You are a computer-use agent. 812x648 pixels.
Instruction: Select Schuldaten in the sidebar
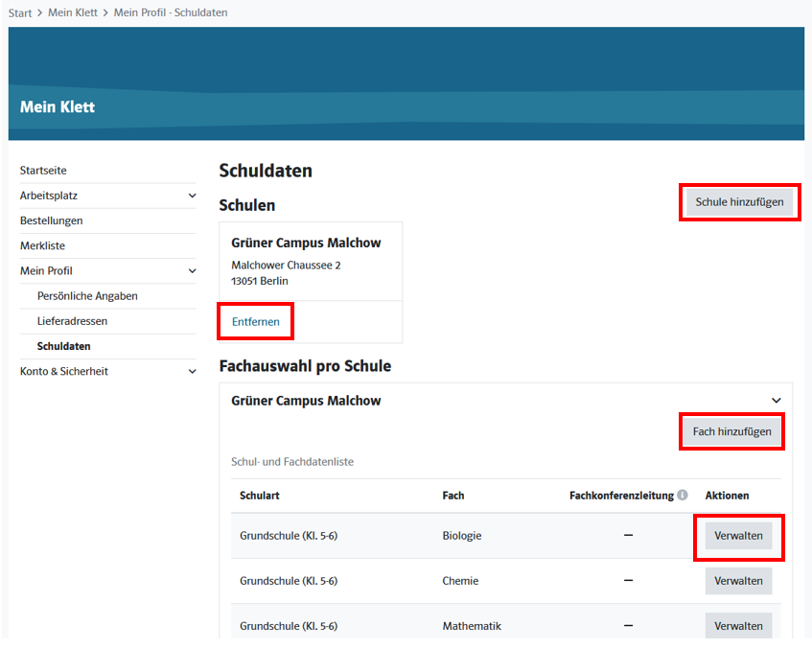click(63, 347)
